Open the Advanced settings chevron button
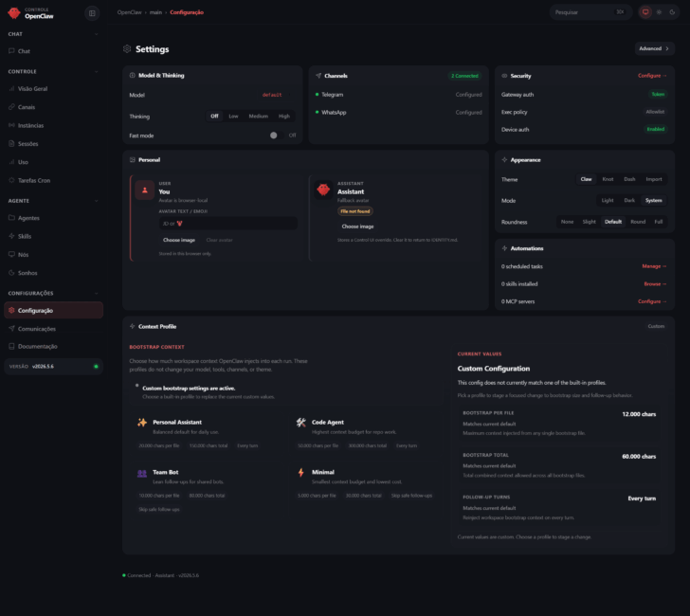 tap(654, 48)
